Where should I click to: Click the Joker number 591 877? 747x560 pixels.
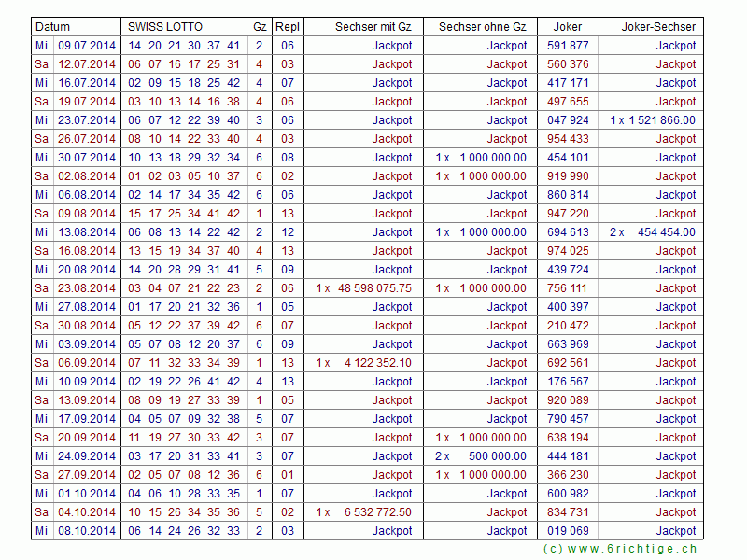[568, 46]
